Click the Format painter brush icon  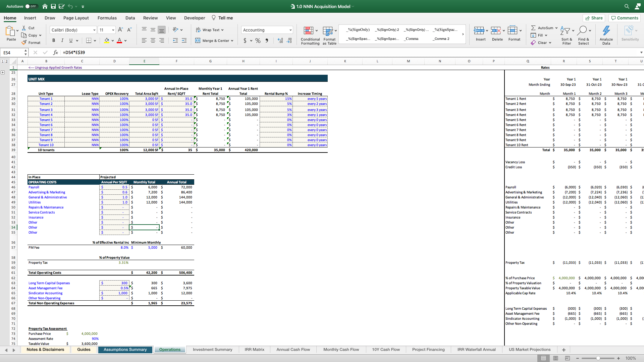pyautogui.click(x=24, y=43)
